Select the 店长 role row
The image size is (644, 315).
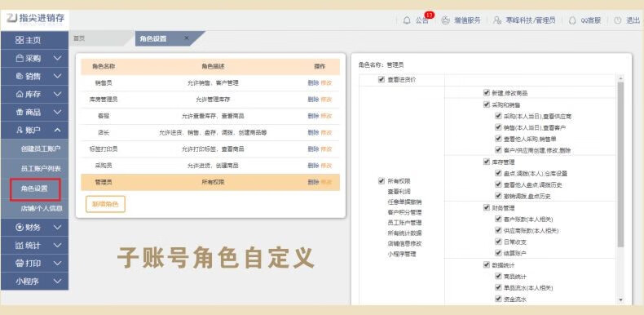pyautogui.click(x=210, y=132)
